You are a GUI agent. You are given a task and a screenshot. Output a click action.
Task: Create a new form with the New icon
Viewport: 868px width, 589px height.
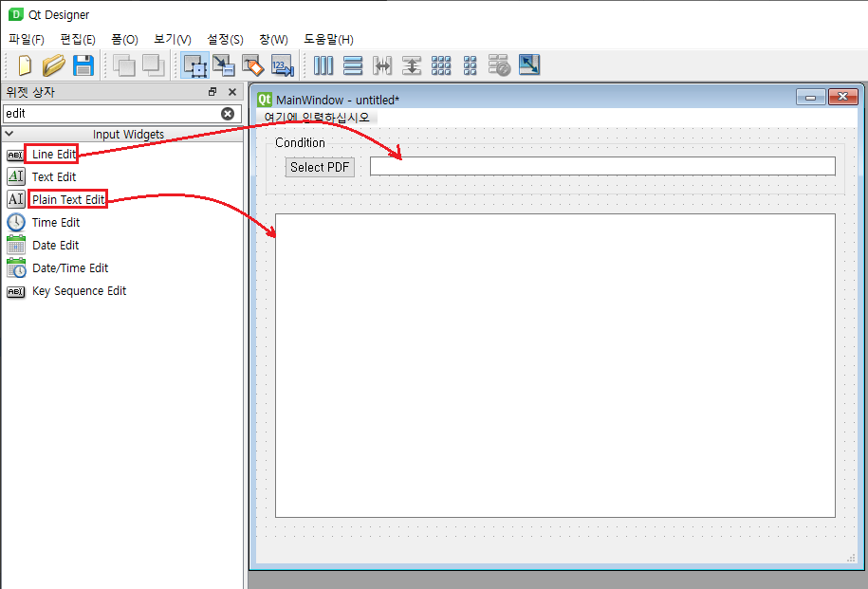point(25,65)
